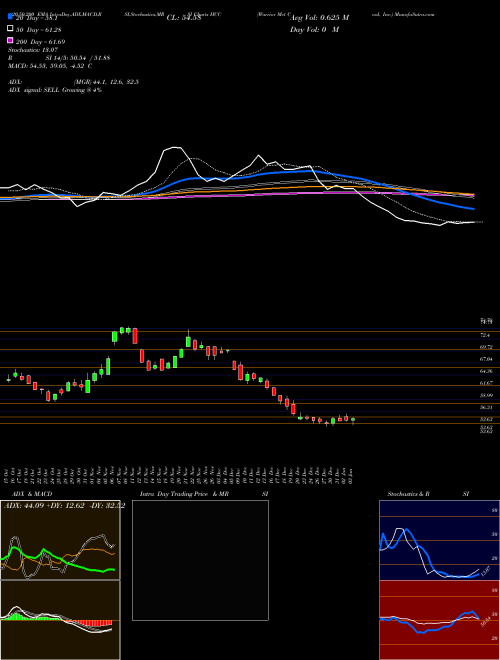Open the blue Stochastics chart panel
Image resolution: width=500 pixels, height=660 pixels.
(439, 540)
